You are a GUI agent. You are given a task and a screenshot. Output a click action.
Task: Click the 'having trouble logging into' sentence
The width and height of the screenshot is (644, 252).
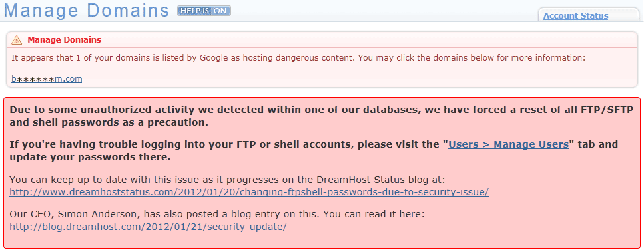[314, 151]
